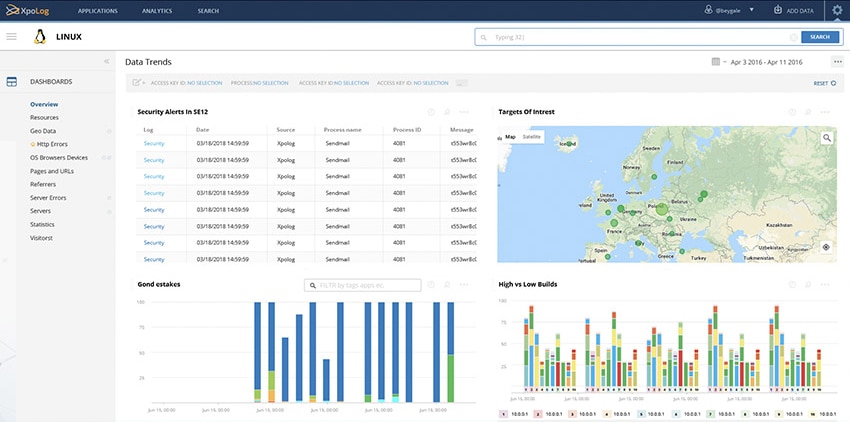Click the Add Data button label
Screen dimensions: 850x422
(x=800, y=11)
